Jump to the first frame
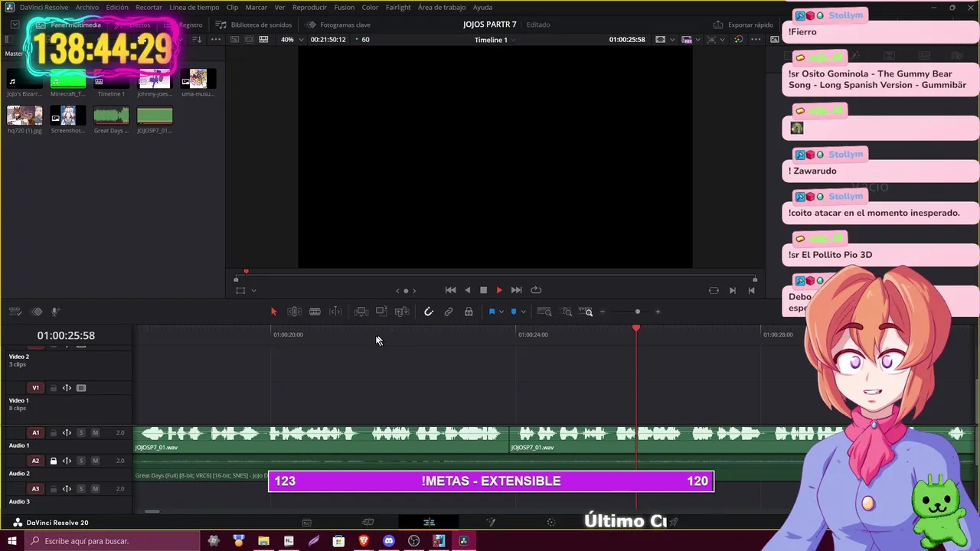This screenshot has width=980, height=551. click(x=450, y=290)
